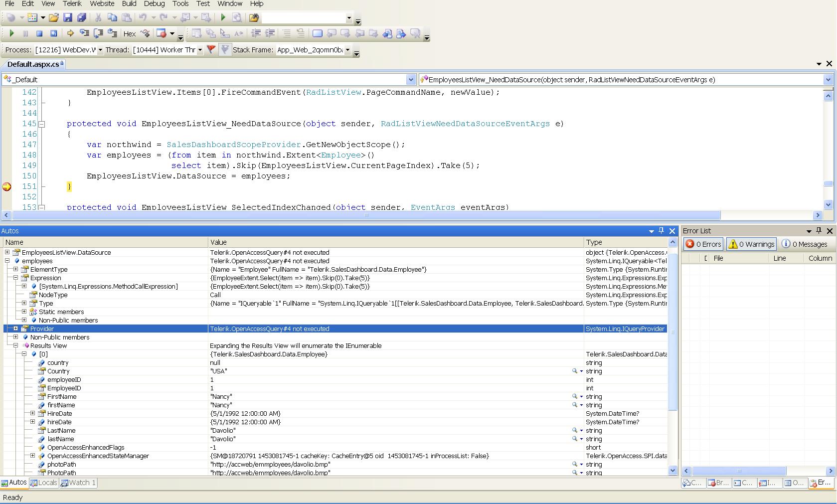
Task: Click the Line column header in Error List
Action: pos(786,258)
